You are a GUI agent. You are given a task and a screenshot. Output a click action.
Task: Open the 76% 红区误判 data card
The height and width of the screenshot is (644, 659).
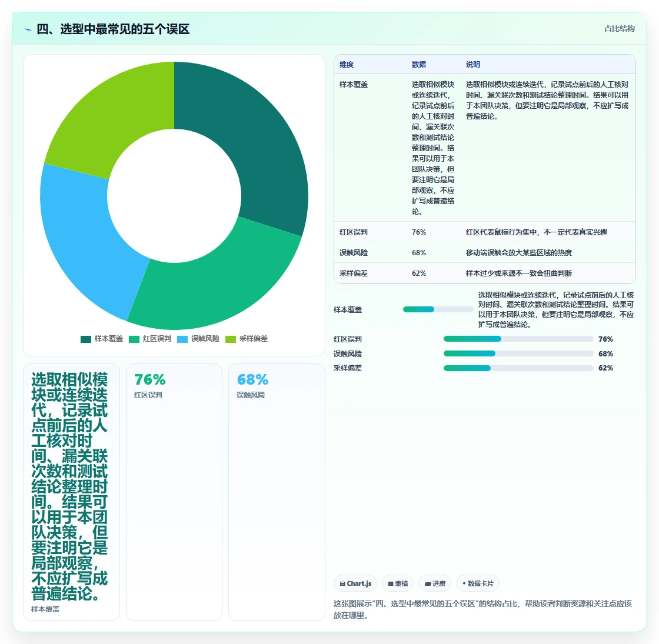(x=174, y=492)
